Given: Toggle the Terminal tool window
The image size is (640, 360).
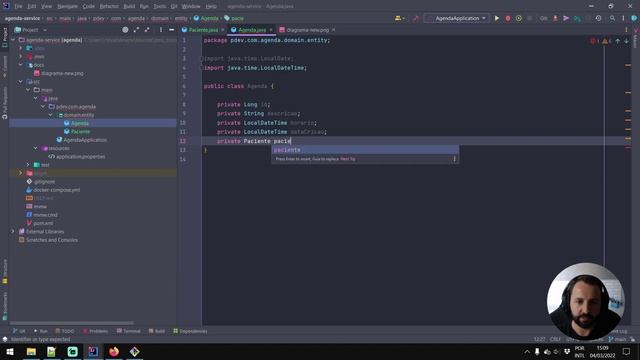Looking at the screenshot, I should (129, 331).
